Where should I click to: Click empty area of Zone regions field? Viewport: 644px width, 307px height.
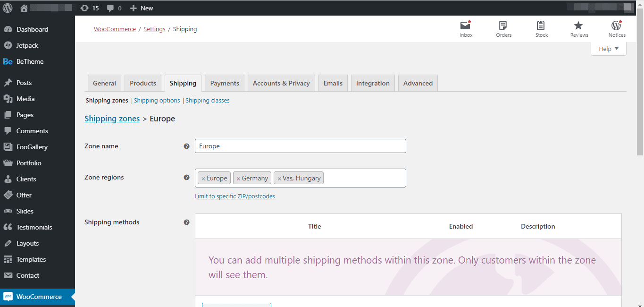(x=364, y=178)
